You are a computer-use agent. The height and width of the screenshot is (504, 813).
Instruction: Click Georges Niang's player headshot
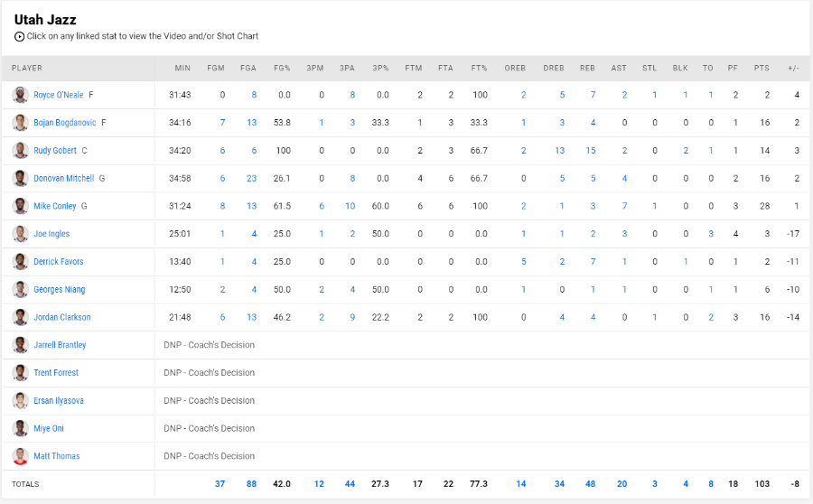(20, 289)
